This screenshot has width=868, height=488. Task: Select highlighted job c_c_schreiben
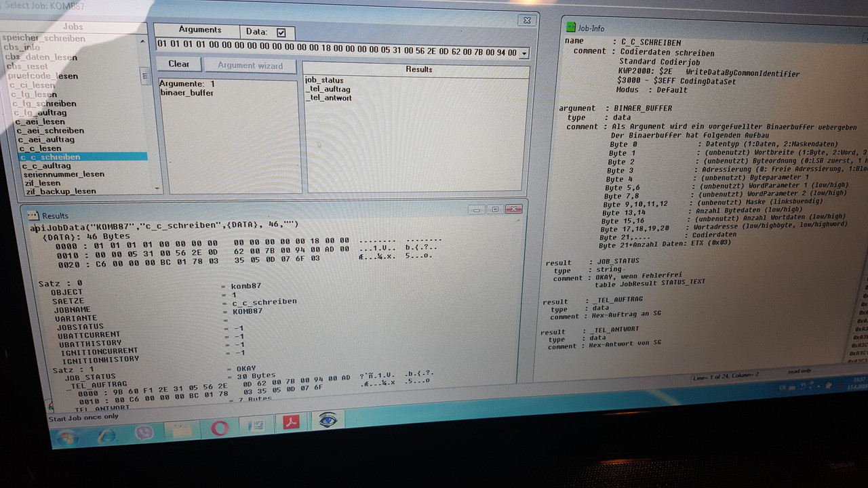tap(83, 157)
